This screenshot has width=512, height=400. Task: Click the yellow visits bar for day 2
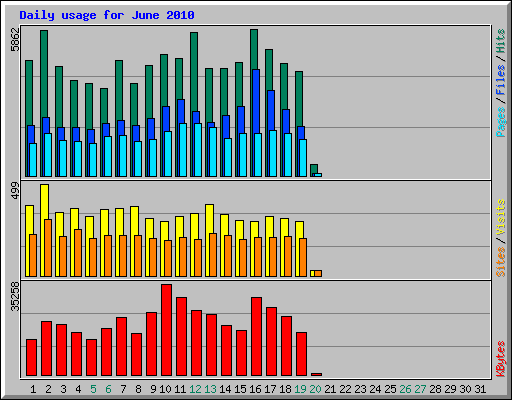pos(45,202)
